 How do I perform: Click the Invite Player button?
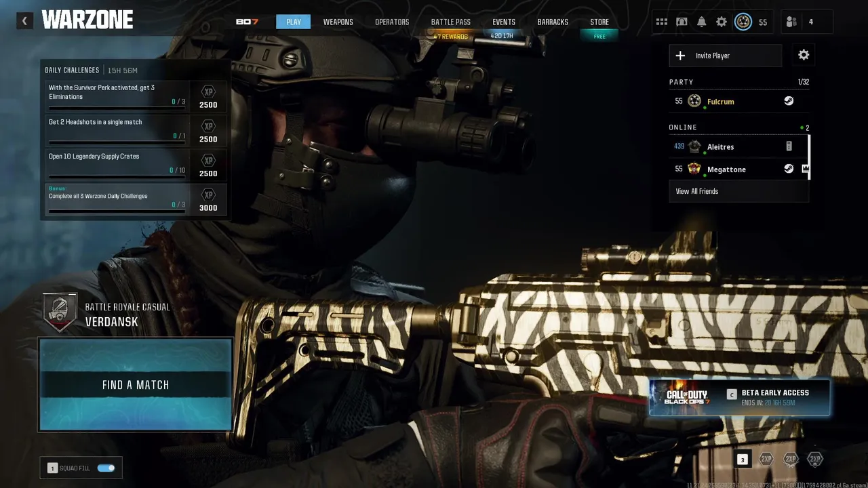[725, 56]
